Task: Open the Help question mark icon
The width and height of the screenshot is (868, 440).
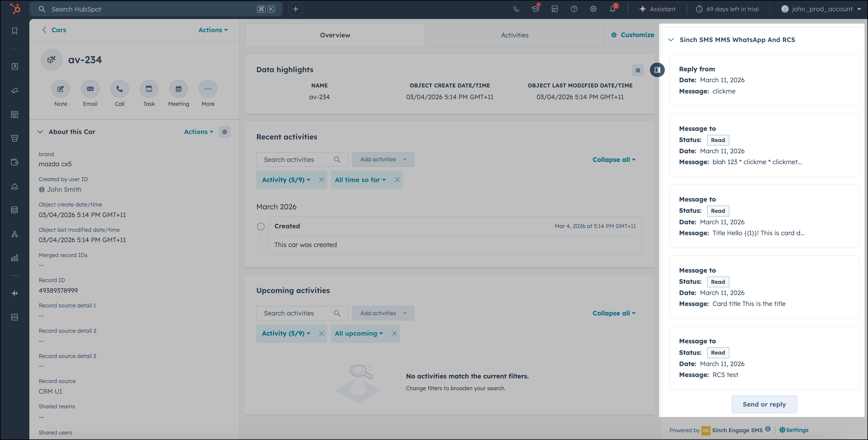Action: click(574, 9)
